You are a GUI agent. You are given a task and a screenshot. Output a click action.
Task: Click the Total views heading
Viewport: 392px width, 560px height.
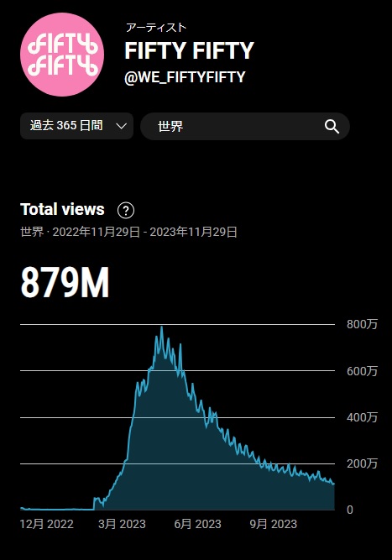coord(62,209)
